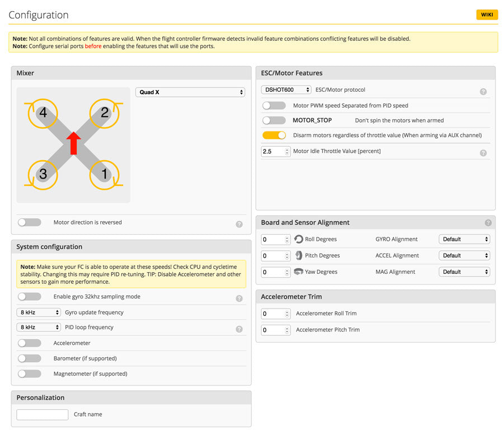Click the "ESC/Motor protocol" label
Viewport: 504px width, 430px height.
[340, 90]
